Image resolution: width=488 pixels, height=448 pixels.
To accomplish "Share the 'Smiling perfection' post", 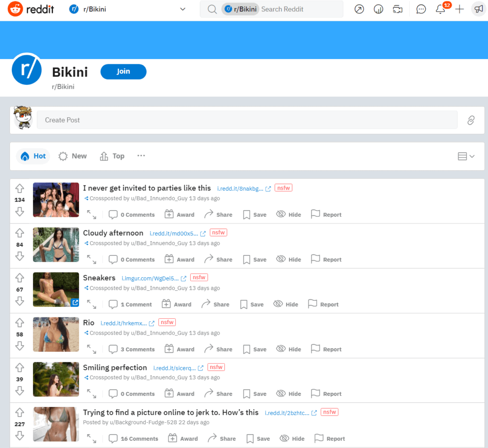I will 218,394.
